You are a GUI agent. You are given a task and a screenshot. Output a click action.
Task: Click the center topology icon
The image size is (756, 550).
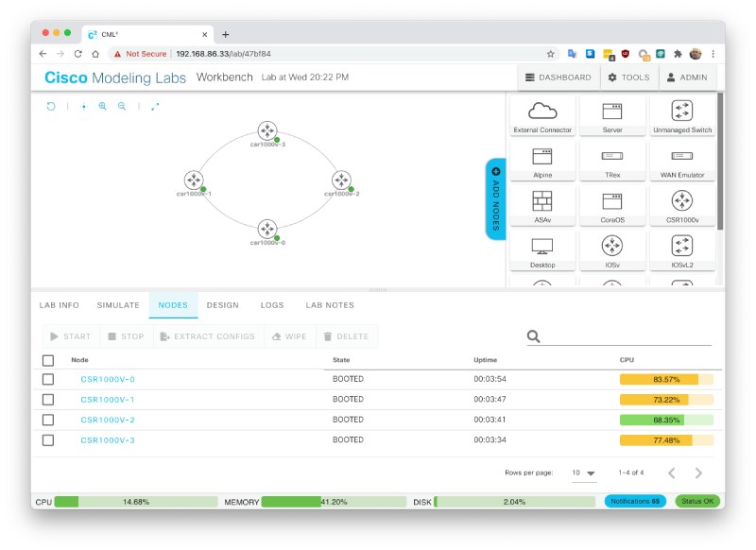[84, 107]
